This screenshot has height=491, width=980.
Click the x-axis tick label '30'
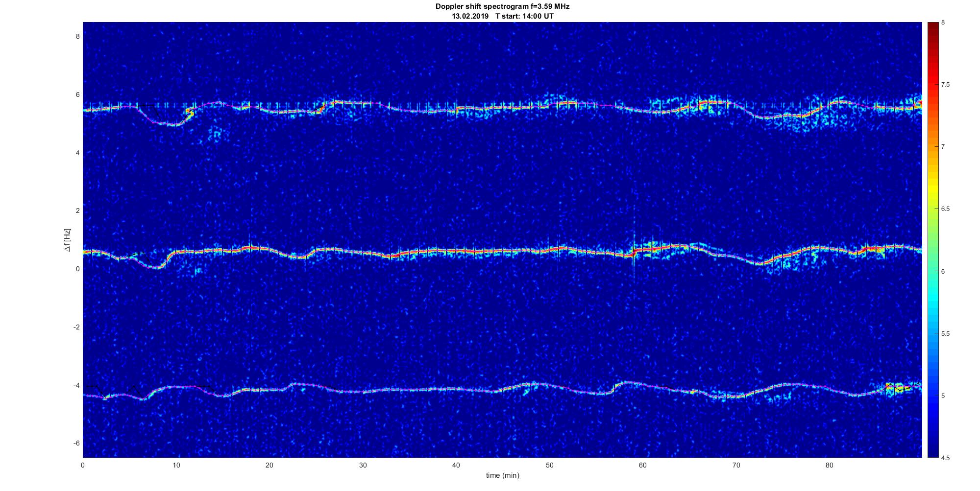(363, 465)
